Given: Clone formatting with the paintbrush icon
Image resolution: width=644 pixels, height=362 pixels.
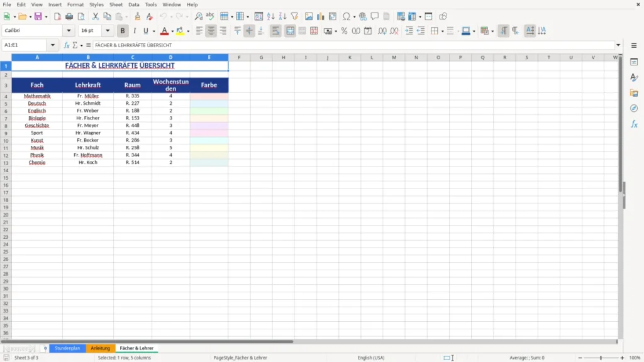Looking at the screenshot, I should point(138,16).
